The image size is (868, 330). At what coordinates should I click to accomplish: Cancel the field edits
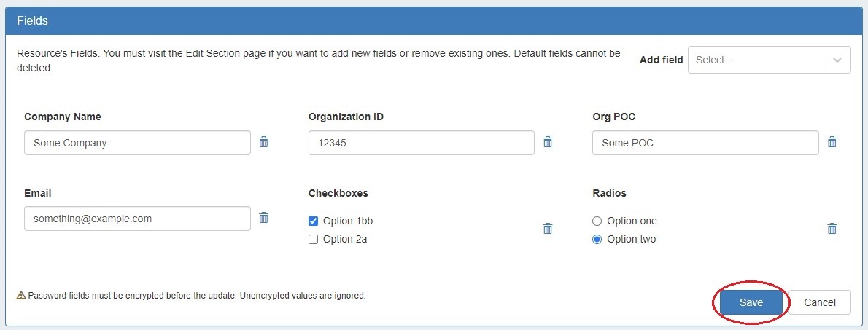click(819, 302)
